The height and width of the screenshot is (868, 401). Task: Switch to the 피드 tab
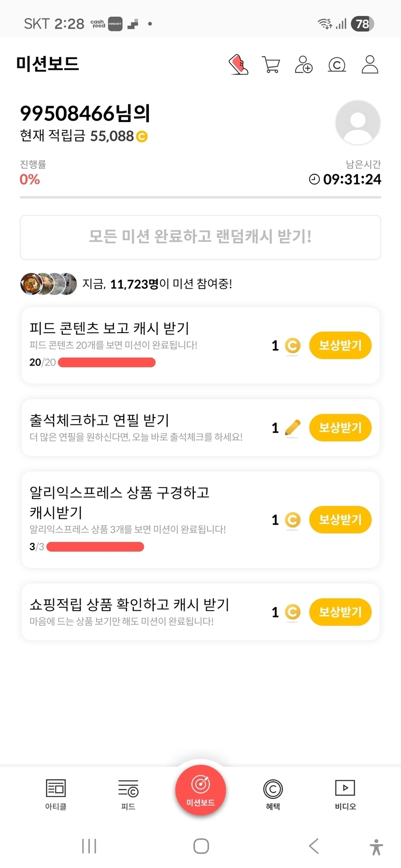pos(128,794)
